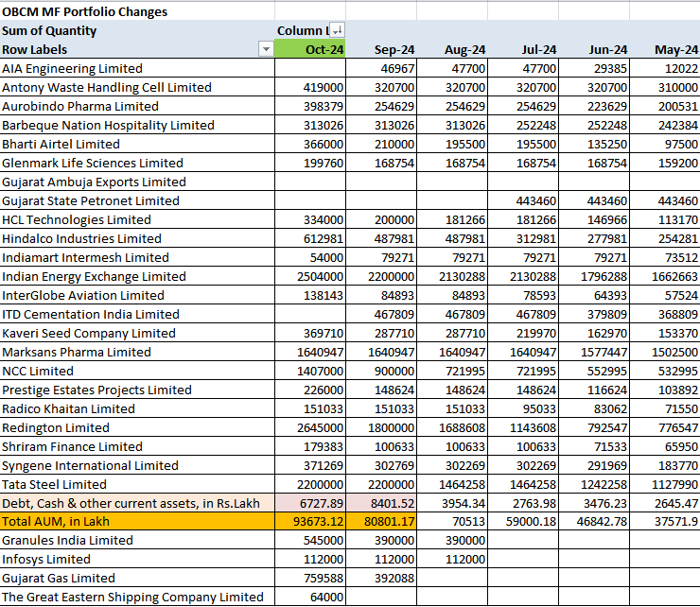Select Gujarat State Petronet Limited label
Image resolution: width=700 pixels, height=607 pixels.
coord(91,200)
